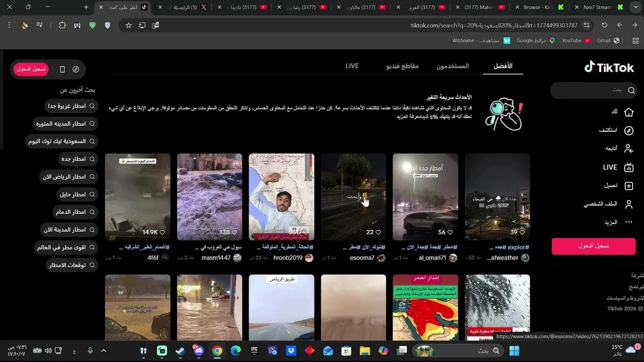This screenshot has width=644, height=362.
Task: Like the masm1447 video heart showing 138
Action: coord(234,232)
